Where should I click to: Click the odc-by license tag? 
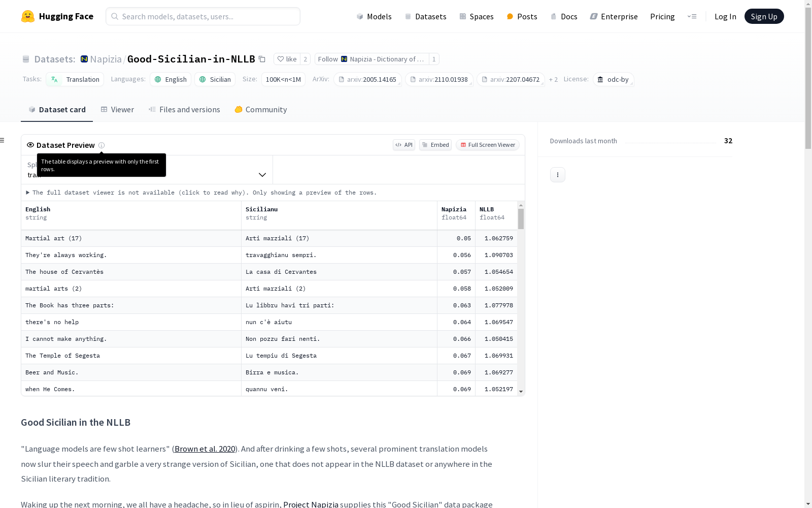click(x=614, y=79)
